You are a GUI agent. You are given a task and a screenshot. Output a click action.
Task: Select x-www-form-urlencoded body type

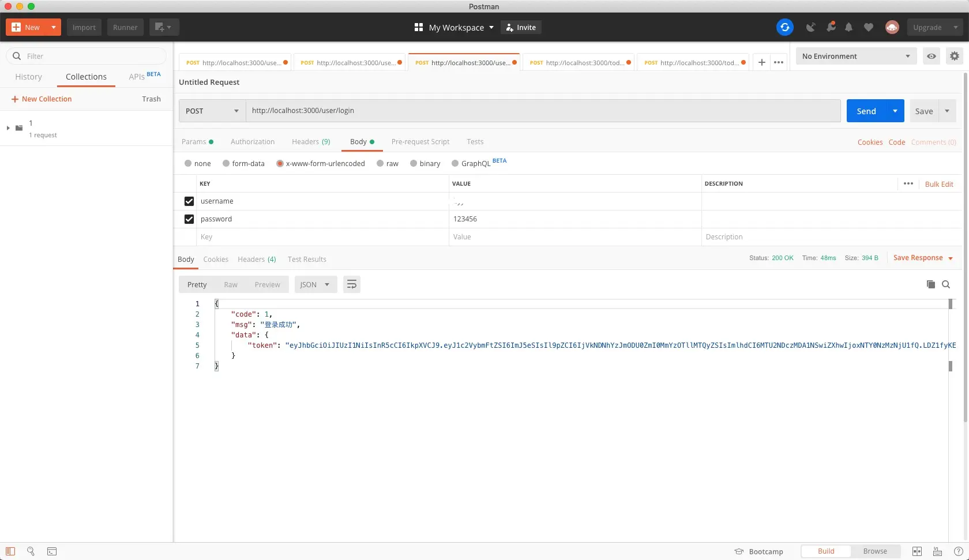click(x=280, y=163)
